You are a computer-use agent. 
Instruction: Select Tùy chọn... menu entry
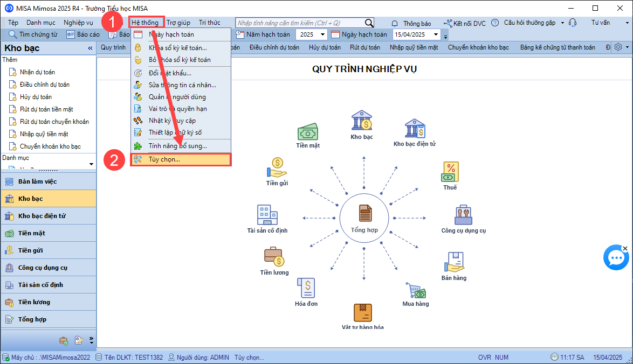tap(181, 159)
